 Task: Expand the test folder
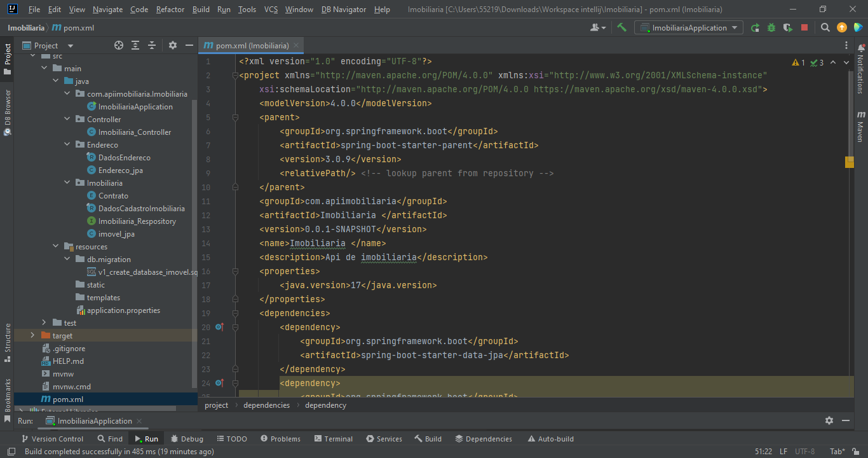point(44,323)
